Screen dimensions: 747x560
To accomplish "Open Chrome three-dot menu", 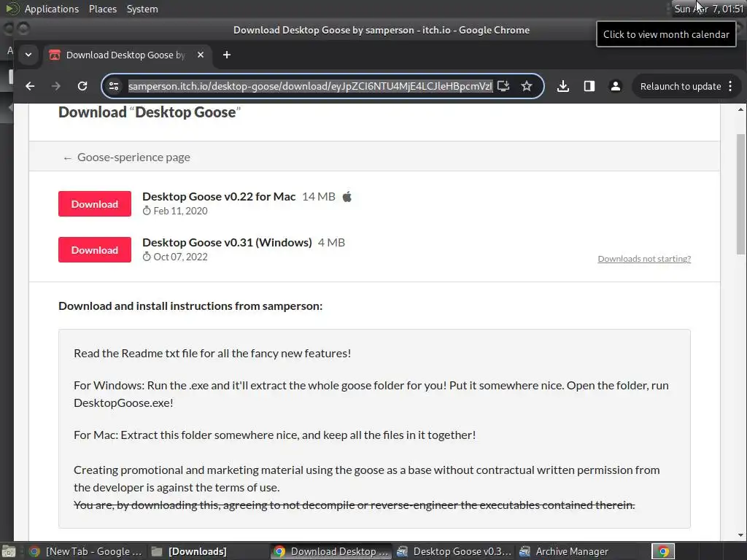I will coord(730,86).
